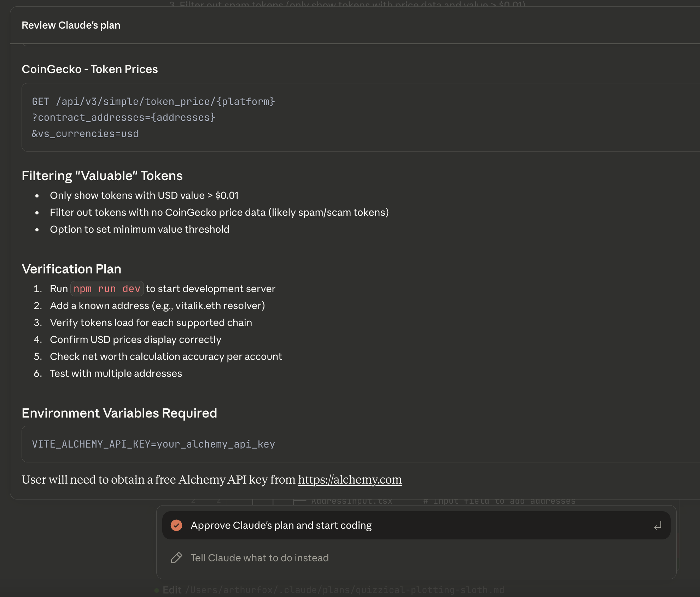Image resolution: width=700 pixels, height=597 pixels.
Task: Click 'Option to set minimum value threshold' bullet
Action: coord(140,230)
